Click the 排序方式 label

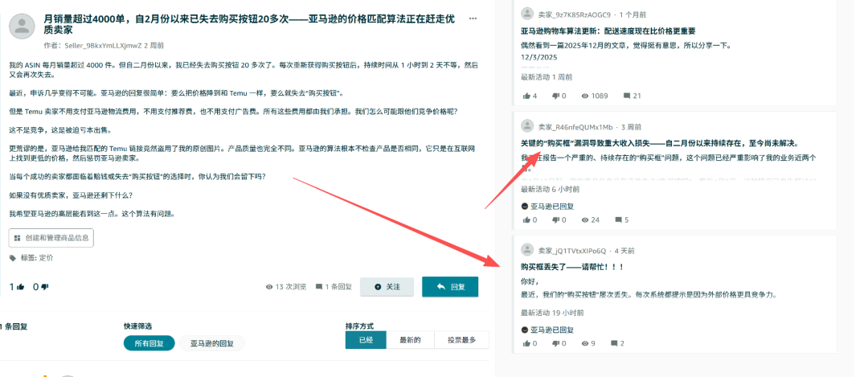tap(359, 326)
